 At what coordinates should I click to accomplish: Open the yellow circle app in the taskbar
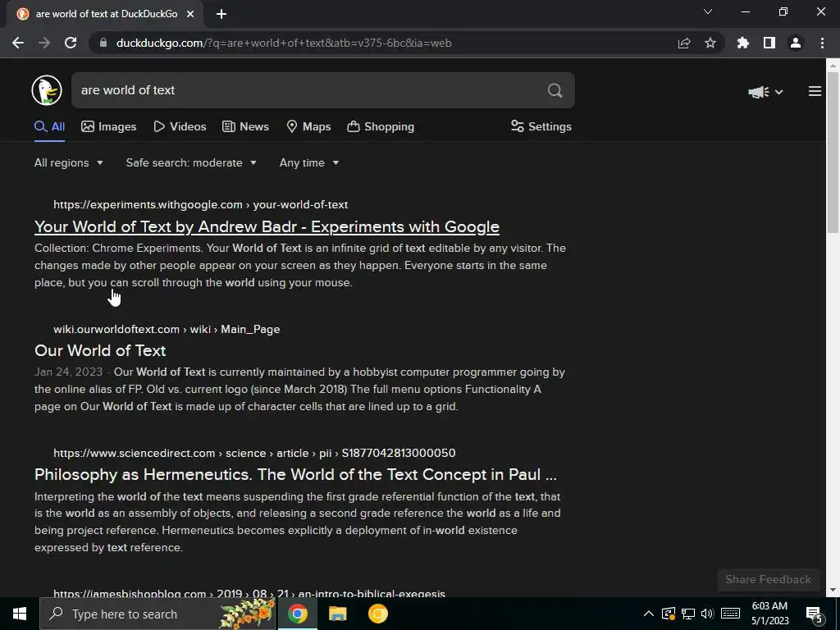[377, 614]
